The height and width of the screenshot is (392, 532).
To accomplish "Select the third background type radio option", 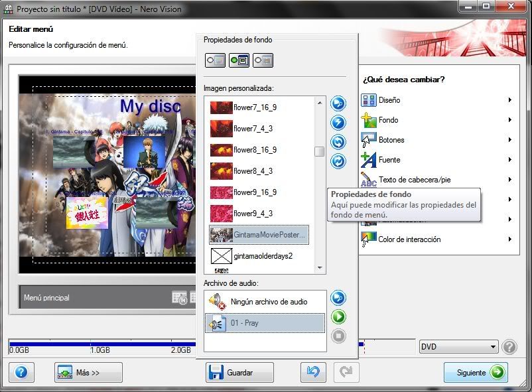I will [263, 60].
